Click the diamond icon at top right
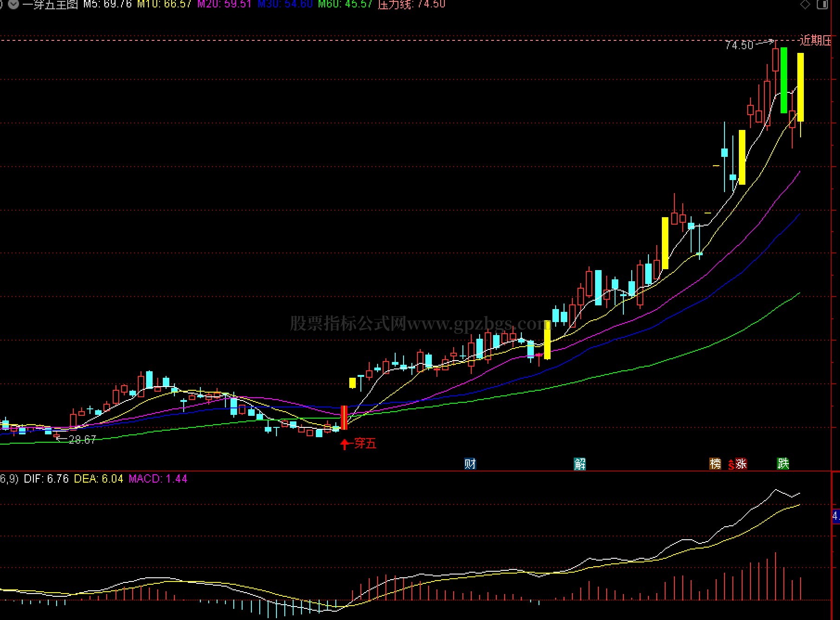Screen dimensions: 840x620 tap(805, 5)
